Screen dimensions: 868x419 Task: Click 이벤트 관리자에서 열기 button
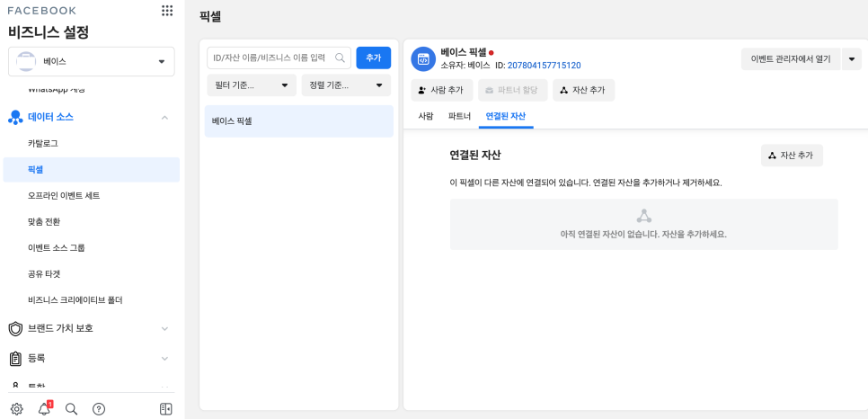tap(791, 59)
